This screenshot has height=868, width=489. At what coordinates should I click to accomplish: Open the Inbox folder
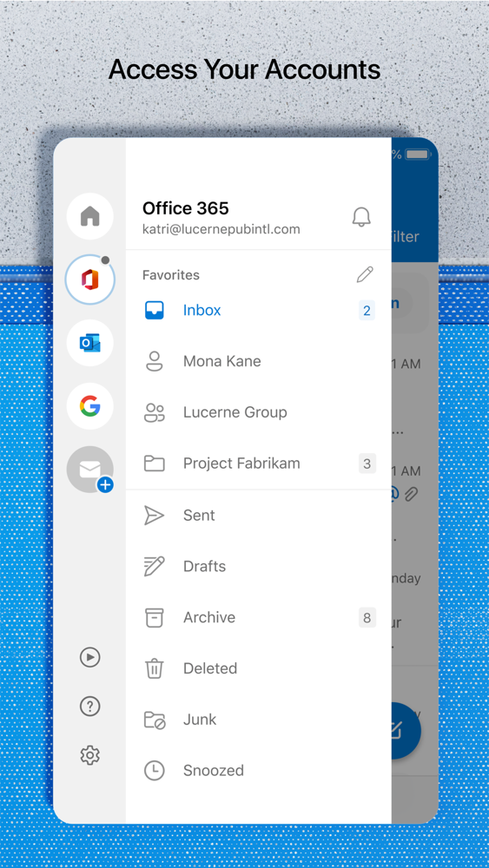259,311
